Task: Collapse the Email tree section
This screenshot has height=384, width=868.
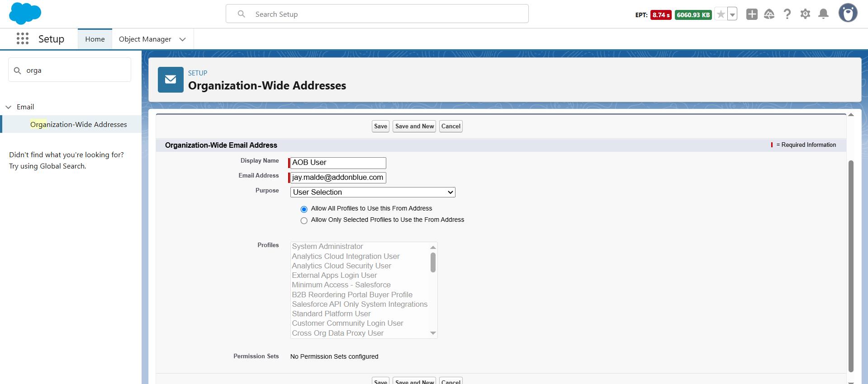Action: (x=9, y=107)
